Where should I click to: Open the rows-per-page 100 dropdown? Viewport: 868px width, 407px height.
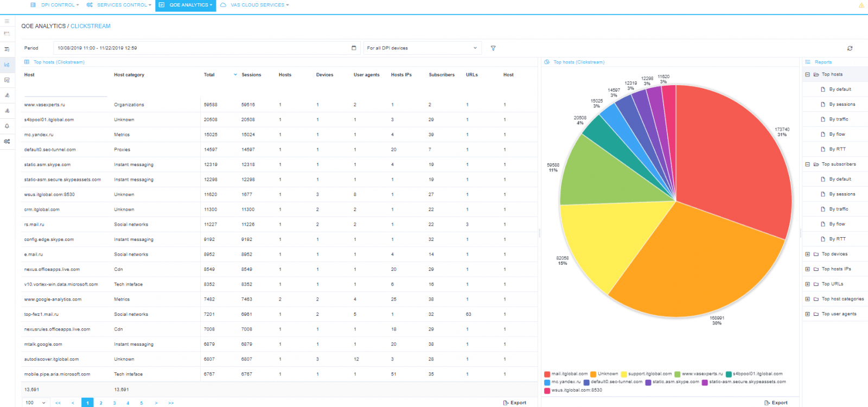tap(36, 403)
